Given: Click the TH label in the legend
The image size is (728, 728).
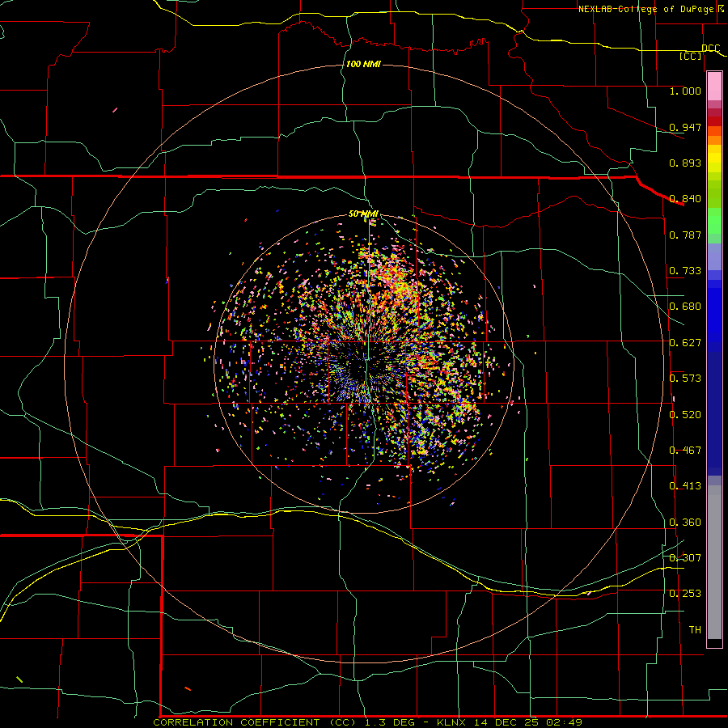Looking at the screenshot, I should 695,630.
